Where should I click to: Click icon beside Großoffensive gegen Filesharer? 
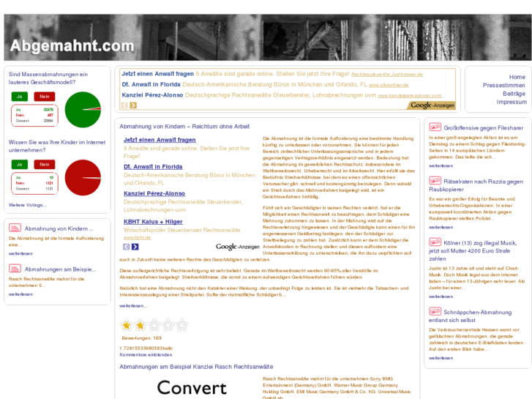tap(435, 127)
